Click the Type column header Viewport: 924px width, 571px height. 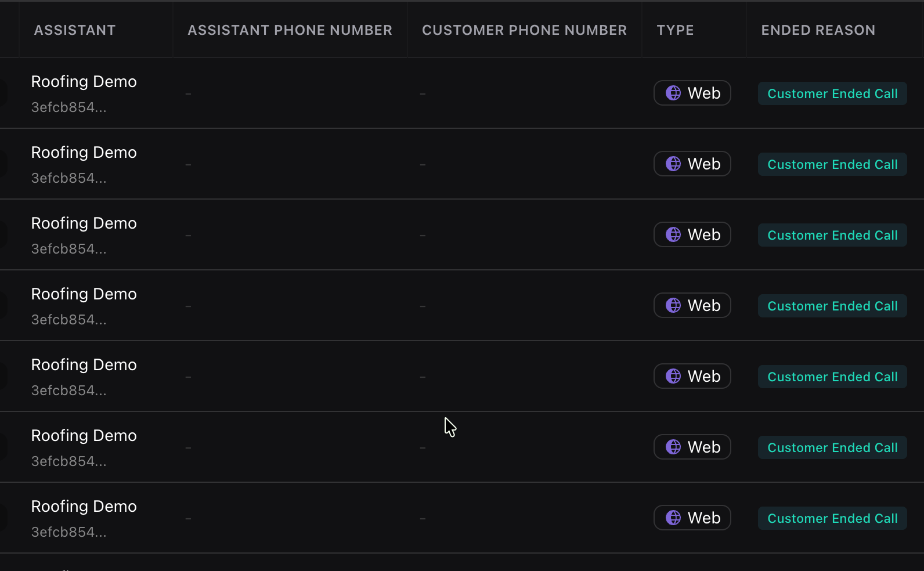675,30
